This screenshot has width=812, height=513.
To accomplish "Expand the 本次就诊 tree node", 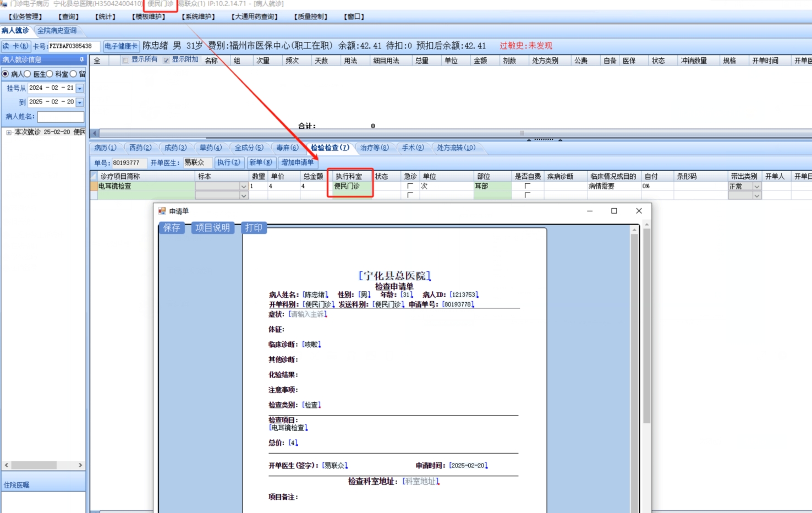I will point(9,133).
